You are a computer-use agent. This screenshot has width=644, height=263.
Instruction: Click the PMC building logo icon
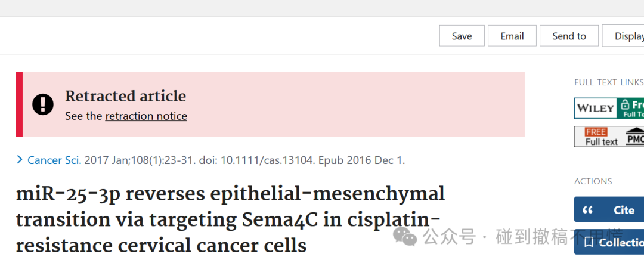pos(635,136)
